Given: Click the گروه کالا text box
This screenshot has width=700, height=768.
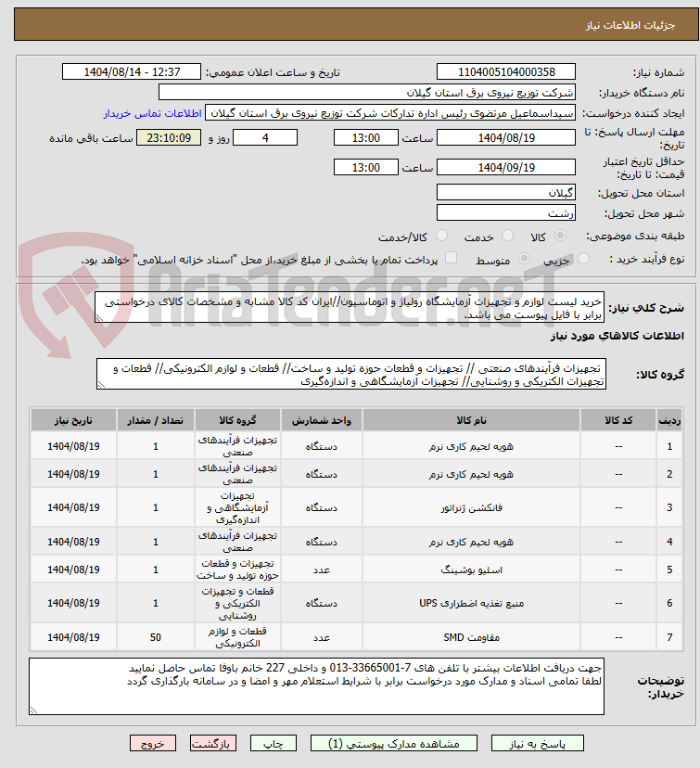Looking at the screenshot, I should point(351,374).
